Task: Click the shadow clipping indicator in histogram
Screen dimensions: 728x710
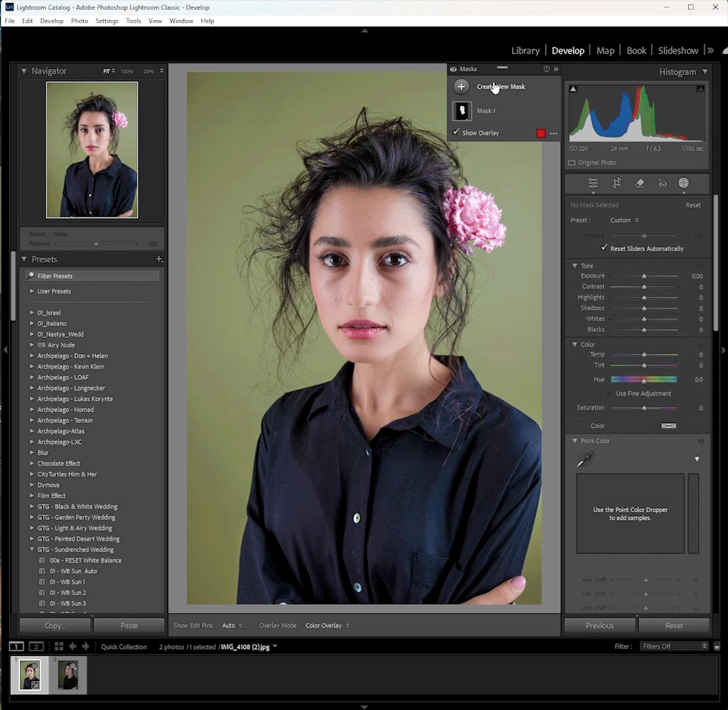Action: click(x=573, y=89)
